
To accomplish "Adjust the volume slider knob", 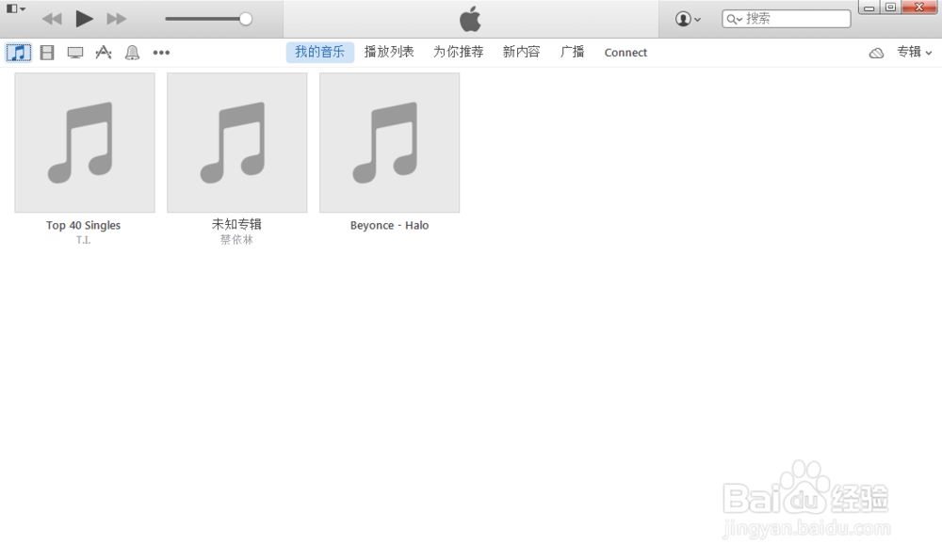I will point(245,19).
